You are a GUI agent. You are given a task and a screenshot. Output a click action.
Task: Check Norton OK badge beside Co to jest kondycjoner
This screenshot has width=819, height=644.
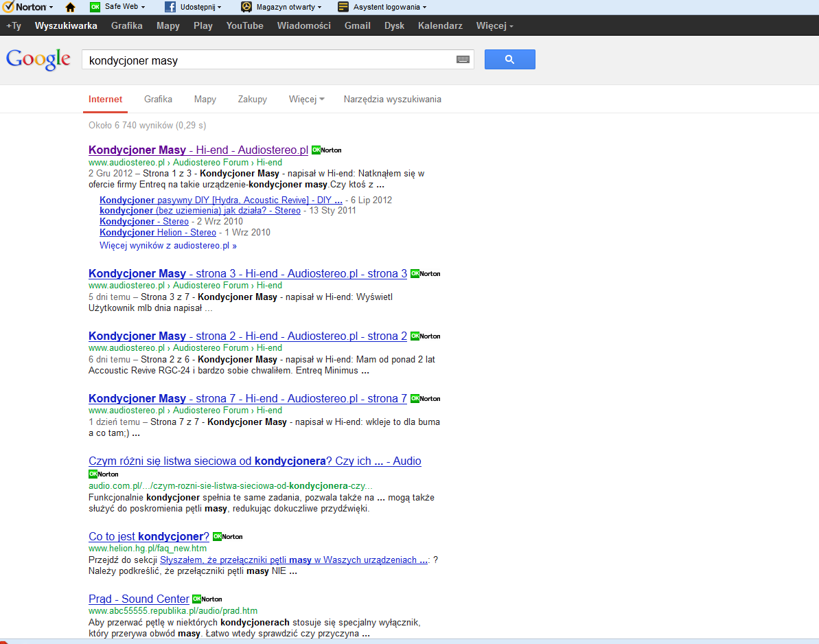[x=228, y=537]
